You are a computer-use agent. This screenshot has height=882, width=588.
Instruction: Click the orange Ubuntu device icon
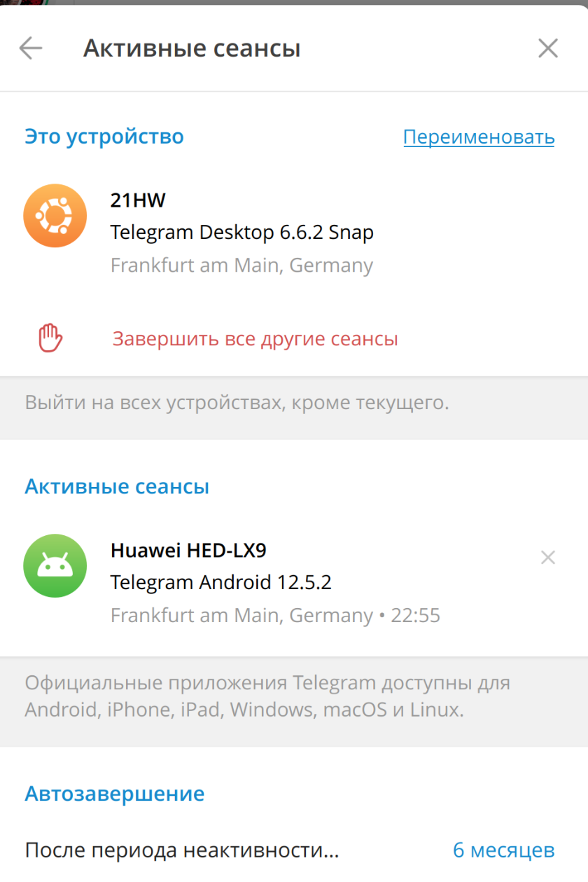[55, 216]
